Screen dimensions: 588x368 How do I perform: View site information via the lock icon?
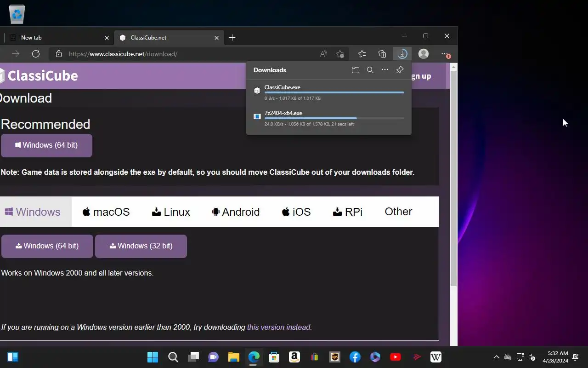58,54
